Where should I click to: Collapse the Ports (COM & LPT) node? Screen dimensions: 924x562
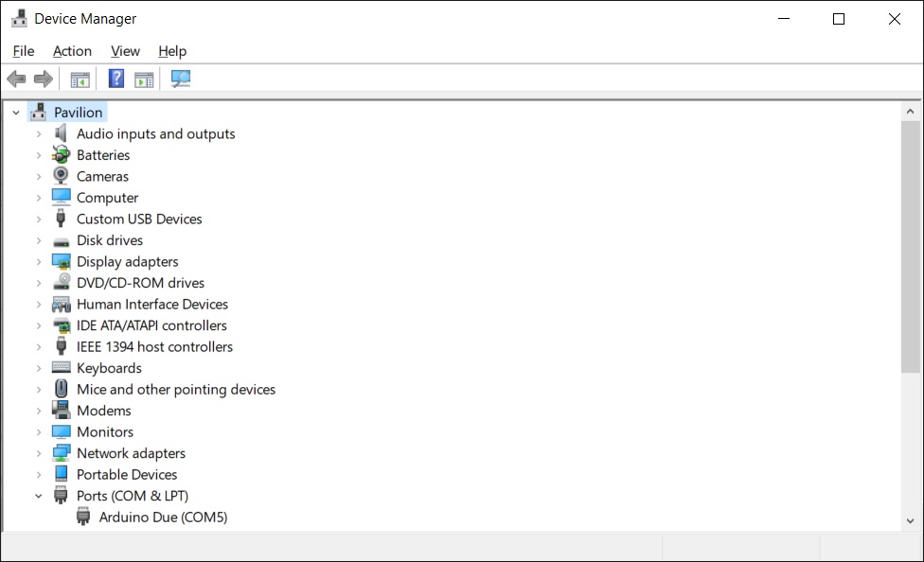tap(39, 496)
